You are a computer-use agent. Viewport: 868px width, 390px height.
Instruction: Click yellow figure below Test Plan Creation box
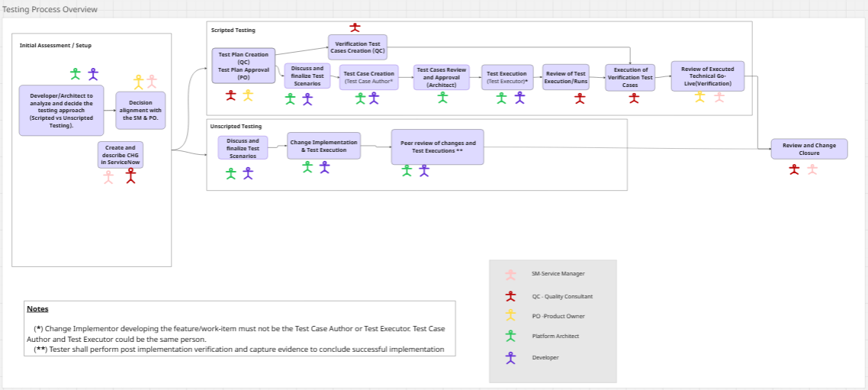[248, 95]
